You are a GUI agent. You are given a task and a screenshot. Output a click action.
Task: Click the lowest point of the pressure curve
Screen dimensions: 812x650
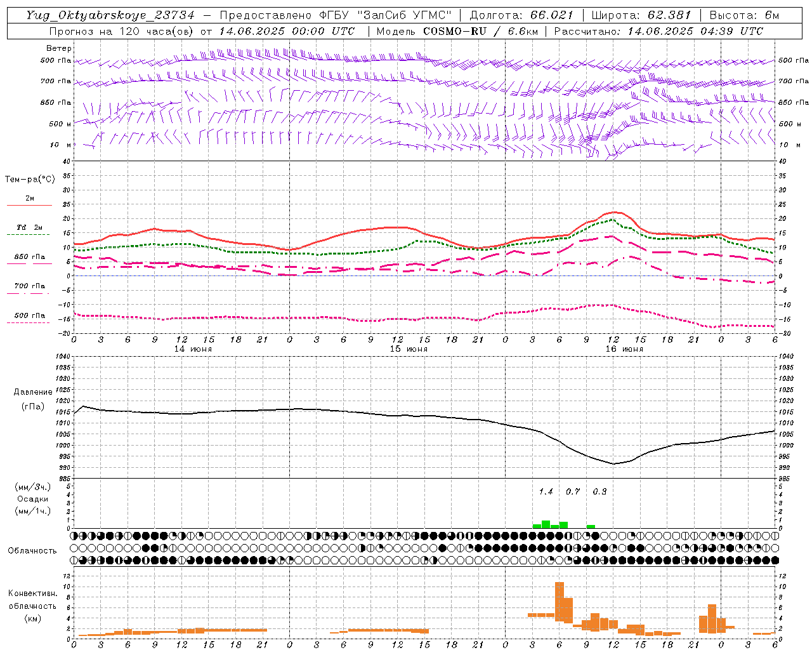pyautogui.click(x=613, y=463)
